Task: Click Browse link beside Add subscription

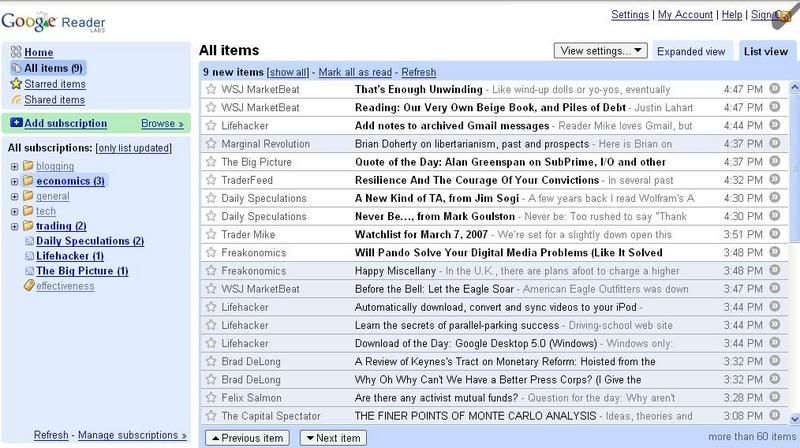Action: tap(162, 123)
